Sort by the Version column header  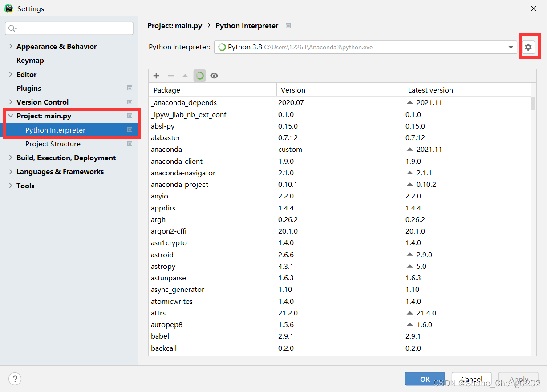coord(340,90)
